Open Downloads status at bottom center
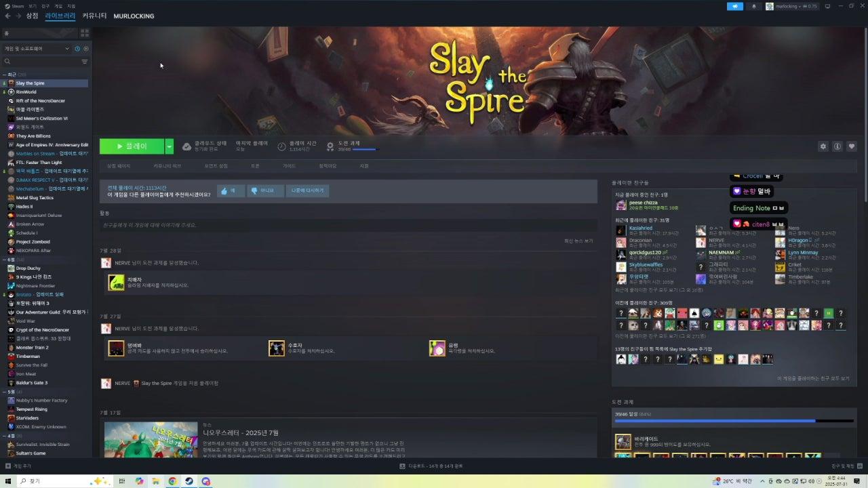 (x=431, y=466)
